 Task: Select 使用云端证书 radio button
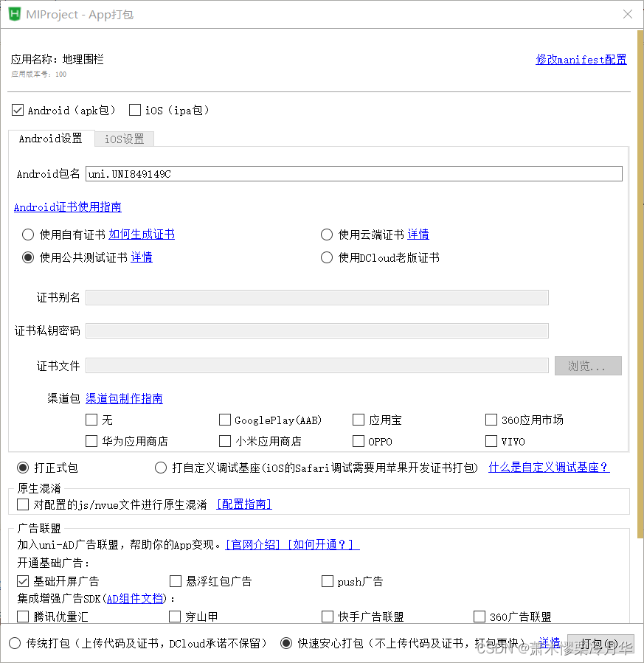(x=327, y=235)
